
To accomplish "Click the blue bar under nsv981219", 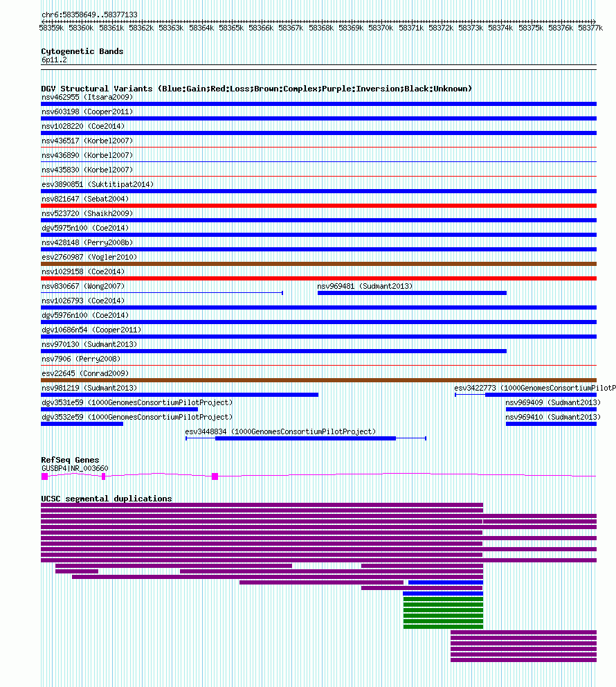I will [179, 395].
